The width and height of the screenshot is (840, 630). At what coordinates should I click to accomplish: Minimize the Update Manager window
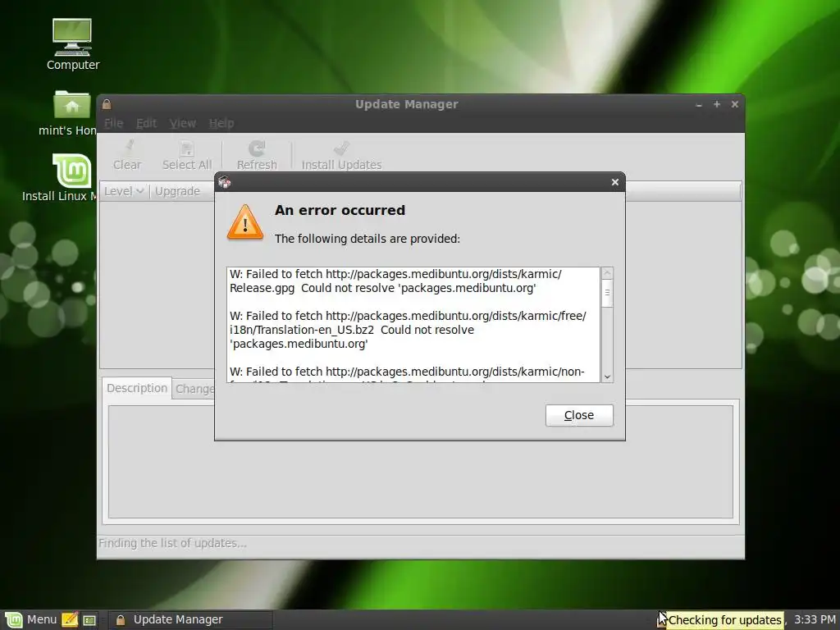(x=699, y=104)
